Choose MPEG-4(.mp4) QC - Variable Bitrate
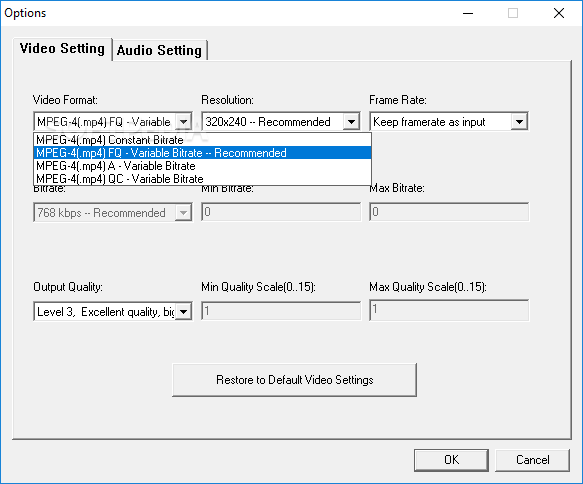 202,179
